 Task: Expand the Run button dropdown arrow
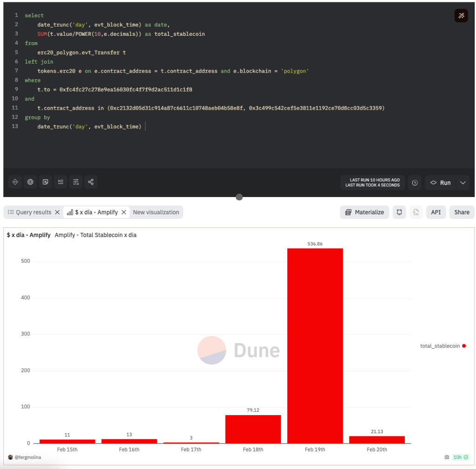pyautogui.click(x=463, y=183)
